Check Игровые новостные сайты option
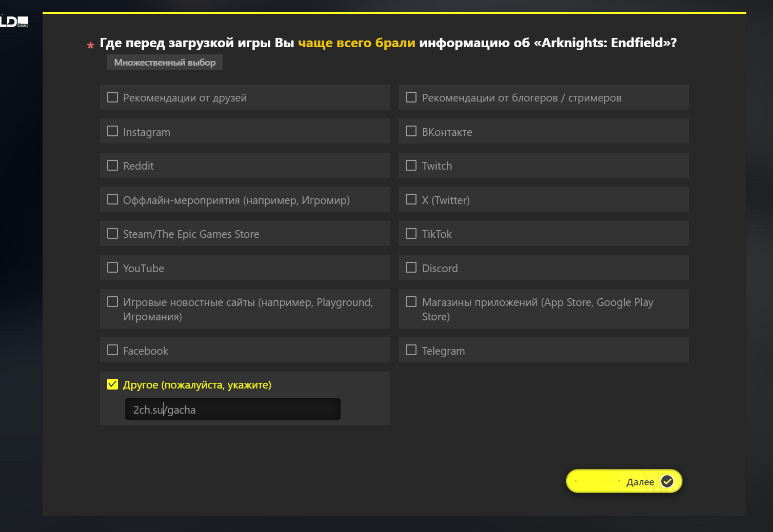 point(112,302)
